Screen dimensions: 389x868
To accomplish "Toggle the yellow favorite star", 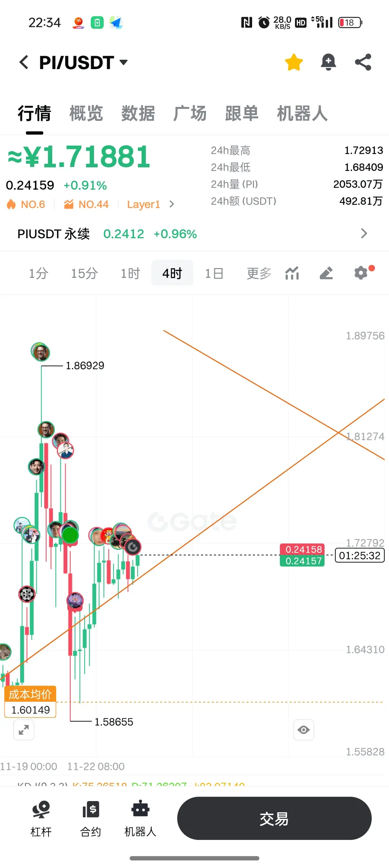I will pyautogui.click(x=294, y=62).
